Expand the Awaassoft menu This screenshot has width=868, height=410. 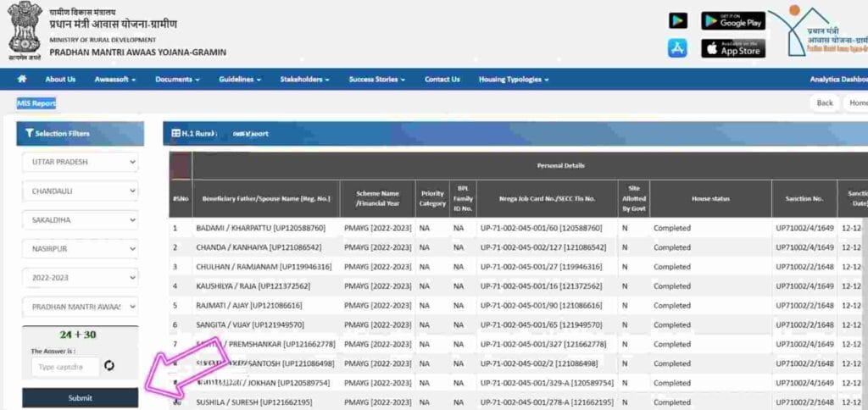tap(115, 79)
